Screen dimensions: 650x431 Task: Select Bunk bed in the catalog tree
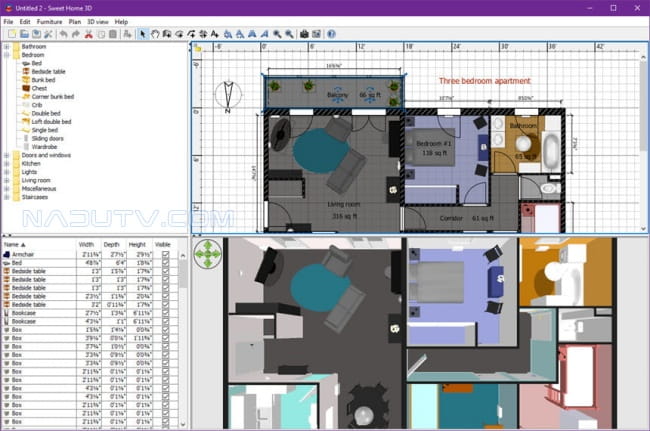coord(43,80)
